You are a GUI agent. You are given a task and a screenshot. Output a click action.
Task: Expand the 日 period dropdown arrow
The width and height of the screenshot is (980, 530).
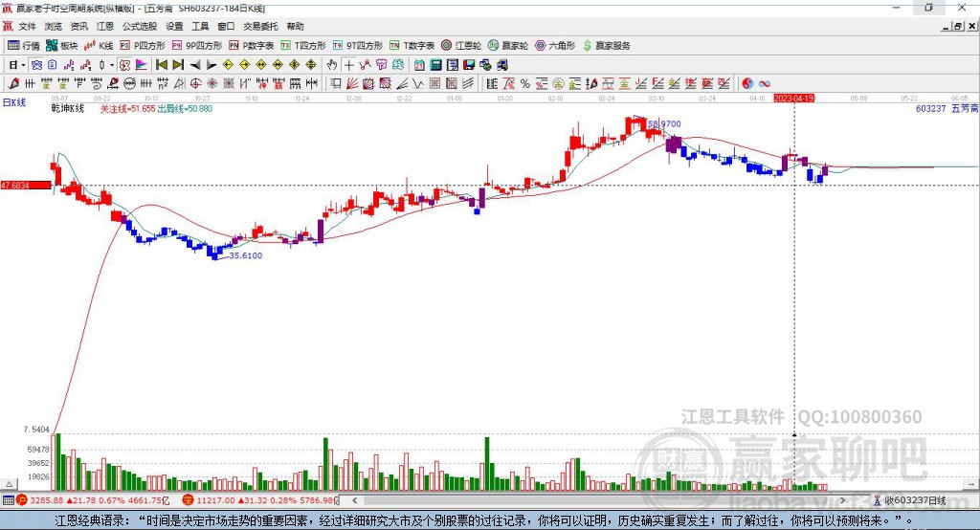point(23,65)
